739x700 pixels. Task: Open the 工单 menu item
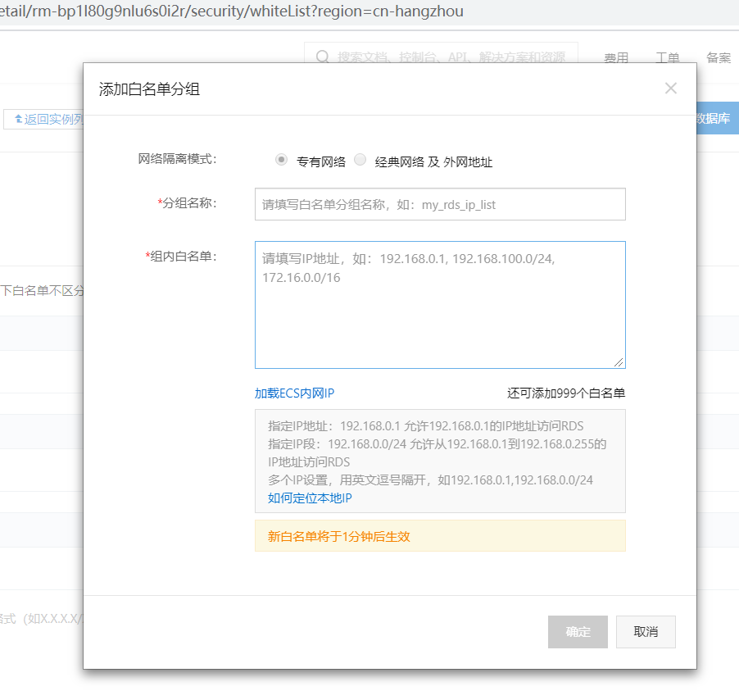[x=668, y=57]
